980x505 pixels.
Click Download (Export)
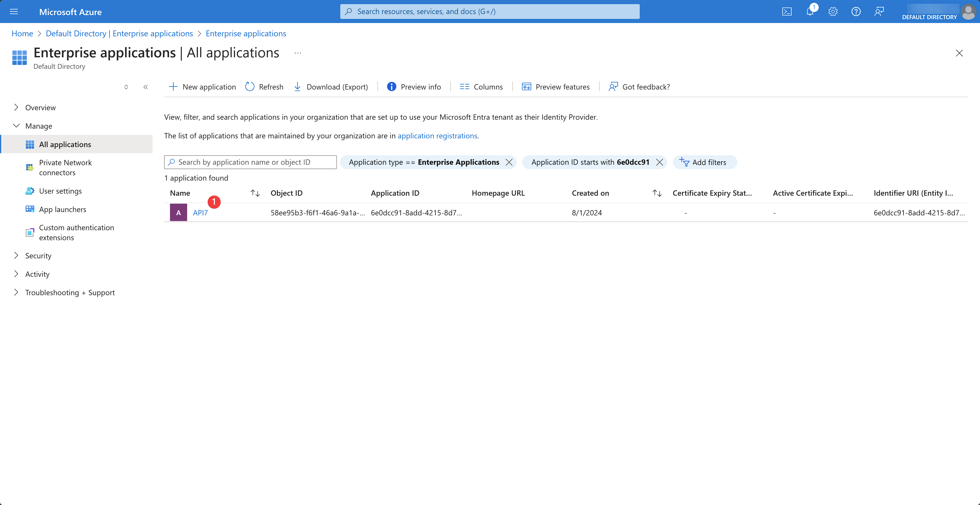point(331,87)
